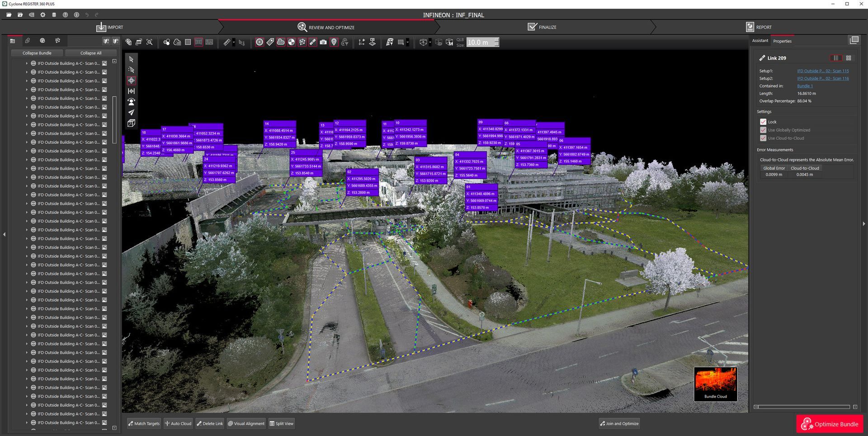Toggle Use Globally Optimized checkbox
The height and width of the screenshot is (436, 868).
[763, 130]
